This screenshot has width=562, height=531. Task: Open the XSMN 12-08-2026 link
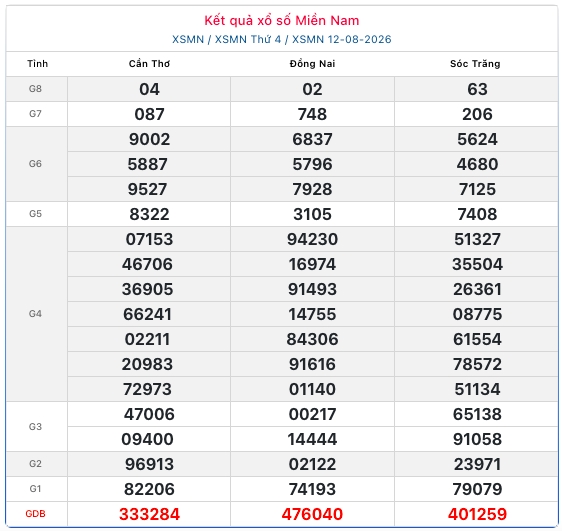point(342,39)
